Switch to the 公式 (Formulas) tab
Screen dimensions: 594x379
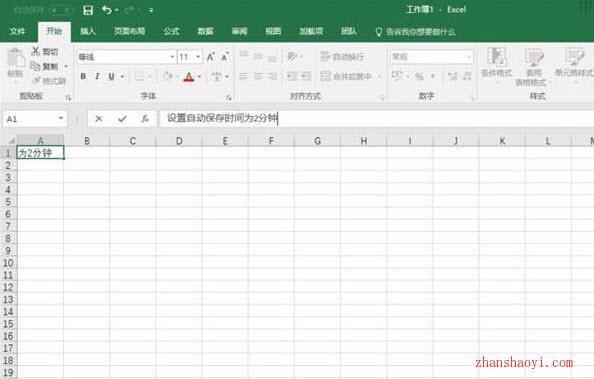pos(171,31)
